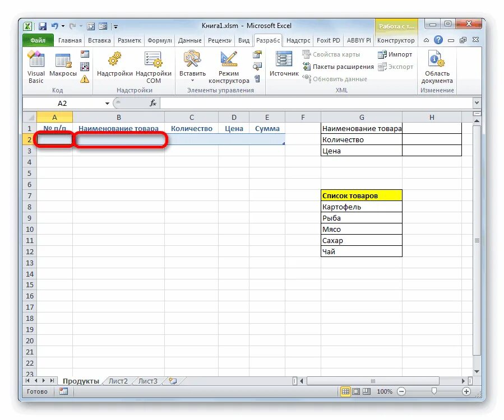Switch to the Формулы tab

click(159, 40)
